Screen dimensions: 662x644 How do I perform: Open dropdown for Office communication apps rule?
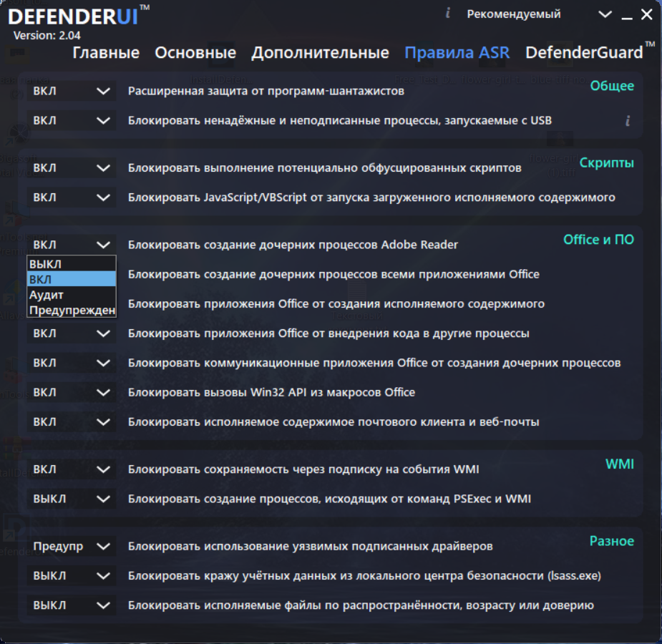tap(72, 363)
